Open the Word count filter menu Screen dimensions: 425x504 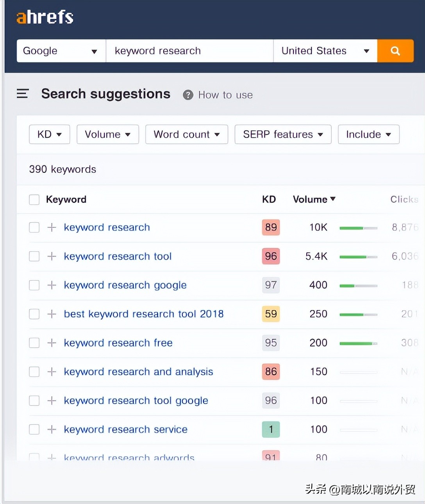(186, 134)
